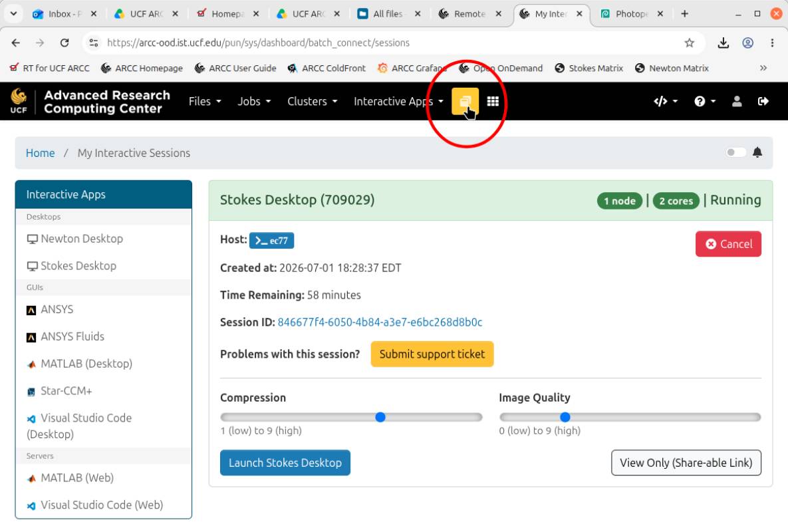Open a new browser tab
This screenshot has height=532, width=788.
click(x=684, y=13)
